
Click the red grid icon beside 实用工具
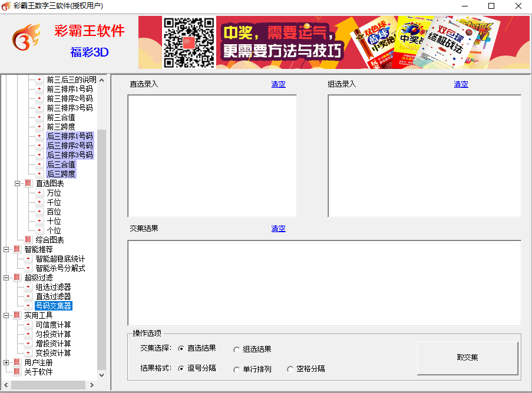coord(17,315)
